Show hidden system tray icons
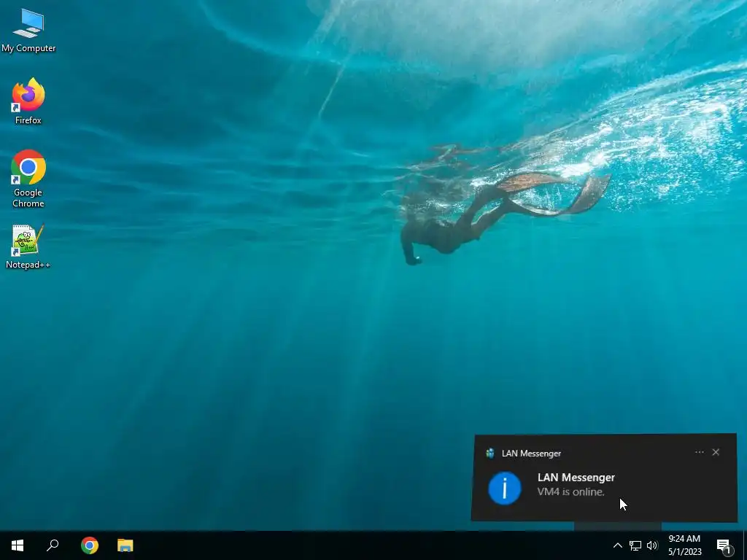The width and height of the screenshot is (747, 560). coord(617,545)
